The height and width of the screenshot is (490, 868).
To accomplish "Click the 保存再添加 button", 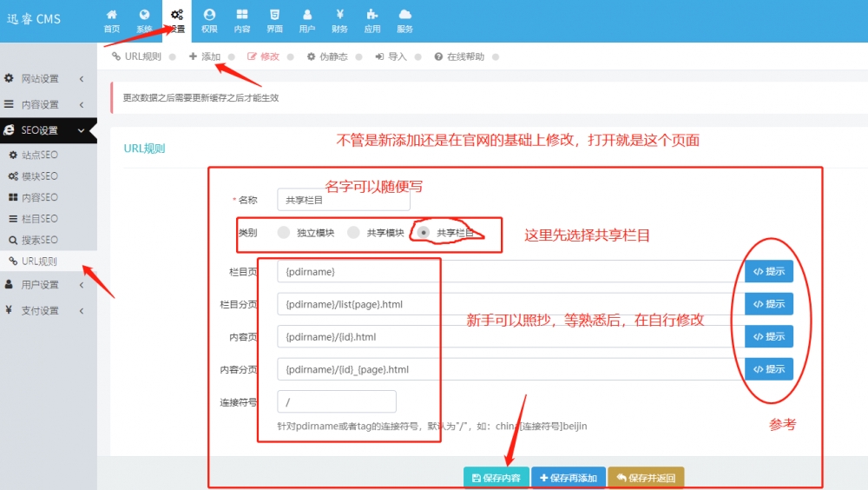I will [569, 478].
